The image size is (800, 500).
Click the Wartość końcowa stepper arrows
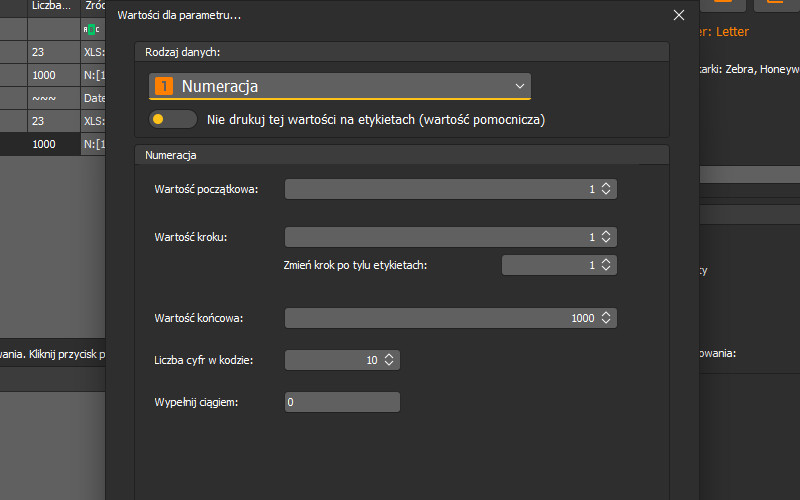(607, 318)
